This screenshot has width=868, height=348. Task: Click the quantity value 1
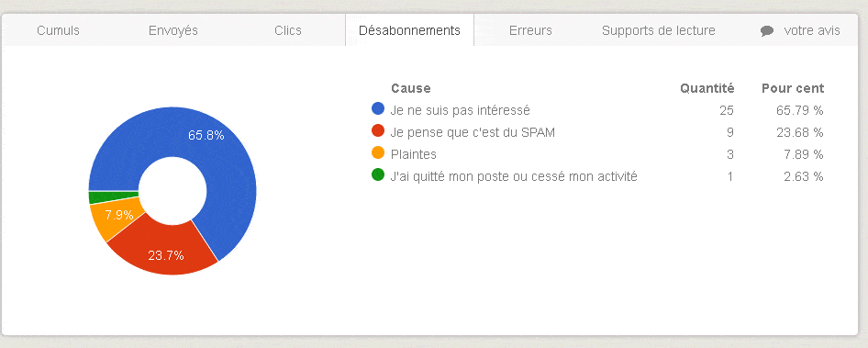(730, 177)
